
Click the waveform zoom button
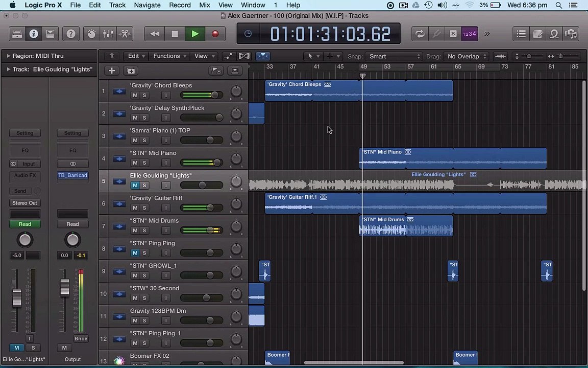(500, 56)
